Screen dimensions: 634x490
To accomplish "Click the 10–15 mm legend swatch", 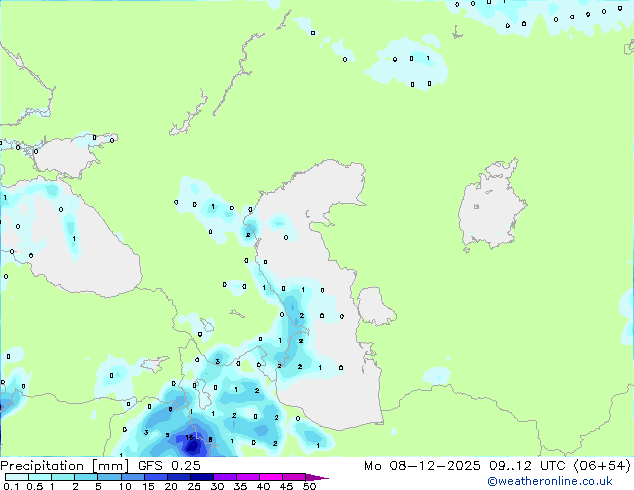I will pyautogui.click(x=132, y=477).
